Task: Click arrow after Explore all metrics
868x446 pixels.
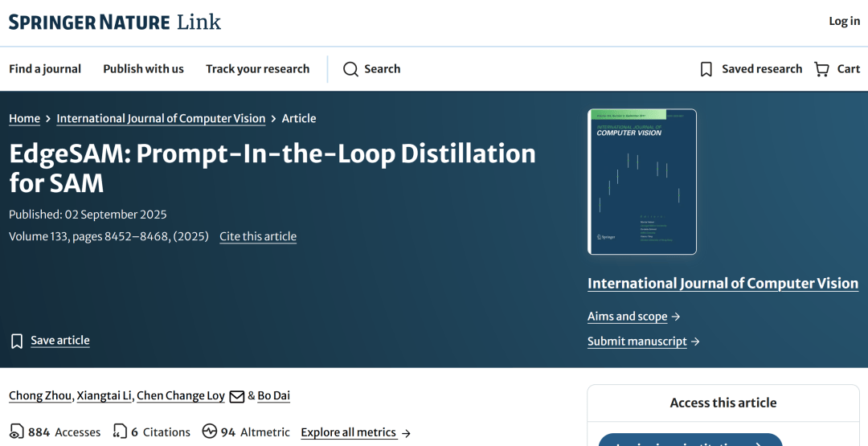Action: (x=406, y=432)
